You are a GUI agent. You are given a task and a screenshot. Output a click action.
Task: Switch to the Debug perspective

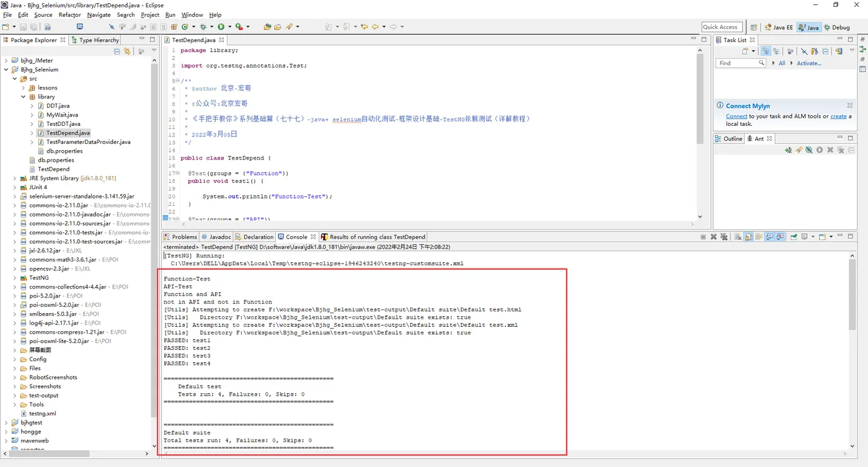click(837, 27)
